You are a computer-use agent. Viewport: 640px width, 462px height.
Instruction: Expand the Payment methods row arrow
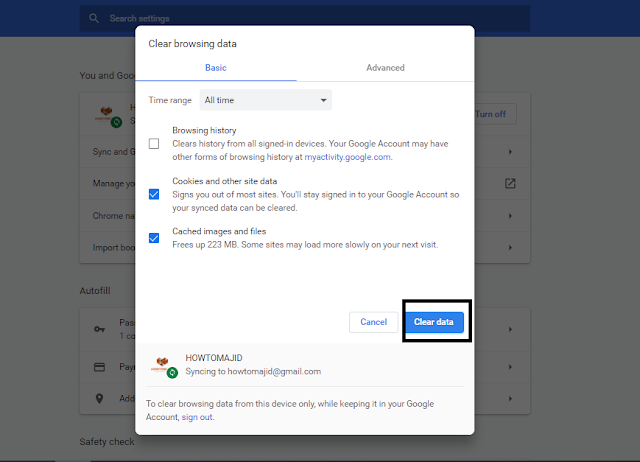pos(510,367)
